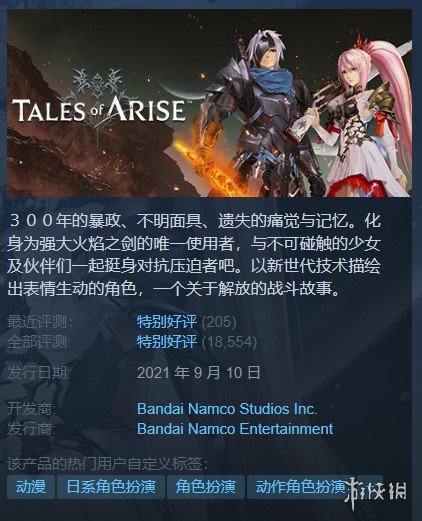
Task: Click the recent review count (205)
Action: (x=219, y=322)
